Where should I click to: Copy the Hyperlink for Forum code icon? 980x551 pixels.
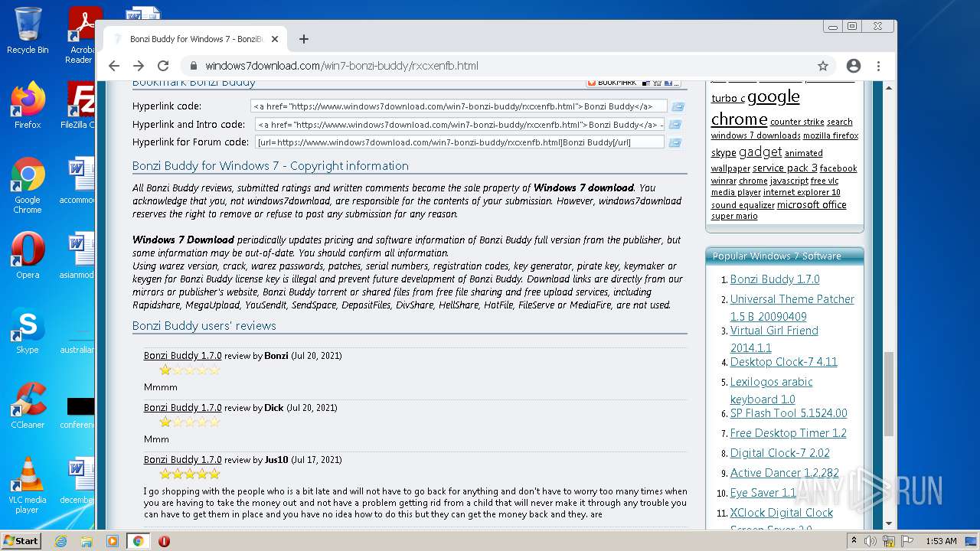pyautogui.click(x=675, y=142)
